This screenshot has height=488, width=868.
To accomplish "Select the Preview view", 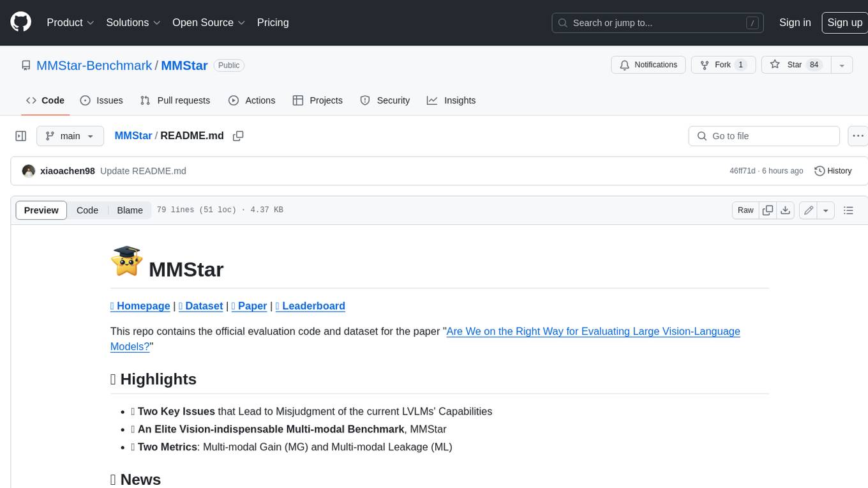I will [41, 210].
